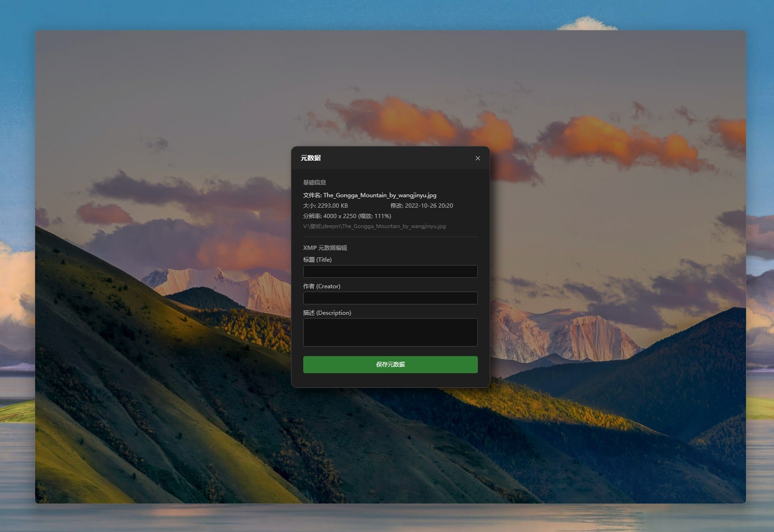
Task: Click the 基础信息 section heading
Action: [x=314, y=183]
